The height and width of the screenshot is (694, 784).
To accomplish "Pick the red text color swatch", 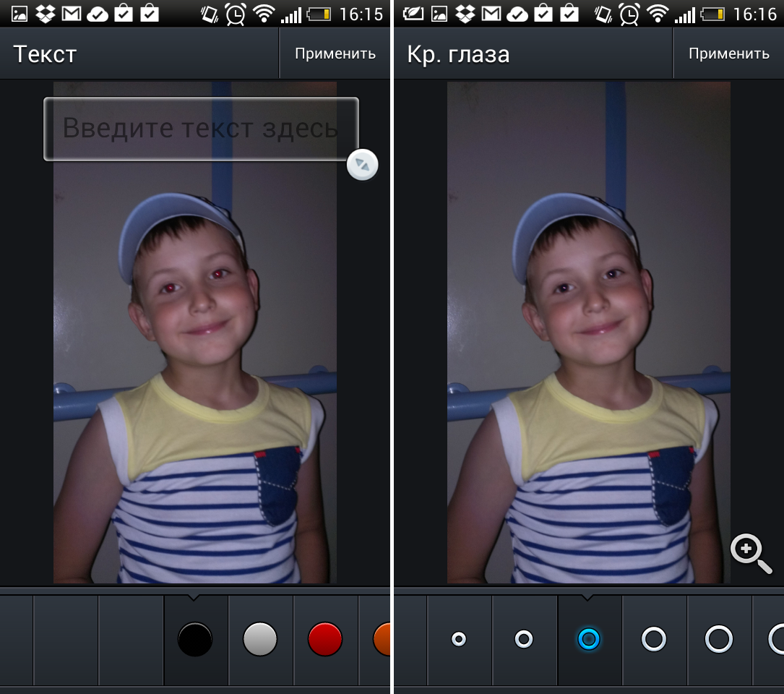I will [325, 639].
